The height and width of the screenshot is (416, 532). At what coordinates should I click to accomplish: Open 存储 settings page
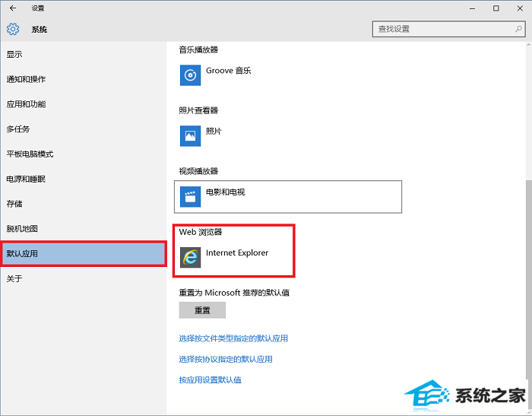click(x=84, y=204)
